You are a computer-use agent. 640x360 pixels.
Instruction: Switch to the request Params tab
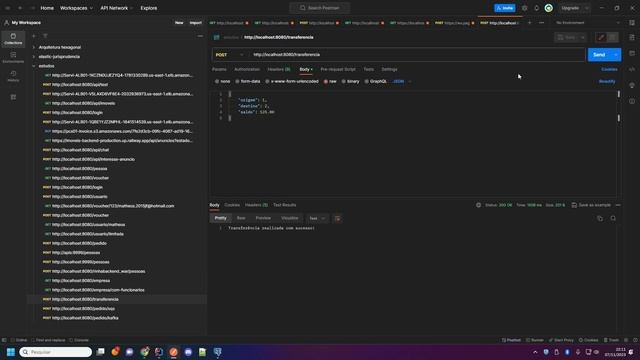219,69
